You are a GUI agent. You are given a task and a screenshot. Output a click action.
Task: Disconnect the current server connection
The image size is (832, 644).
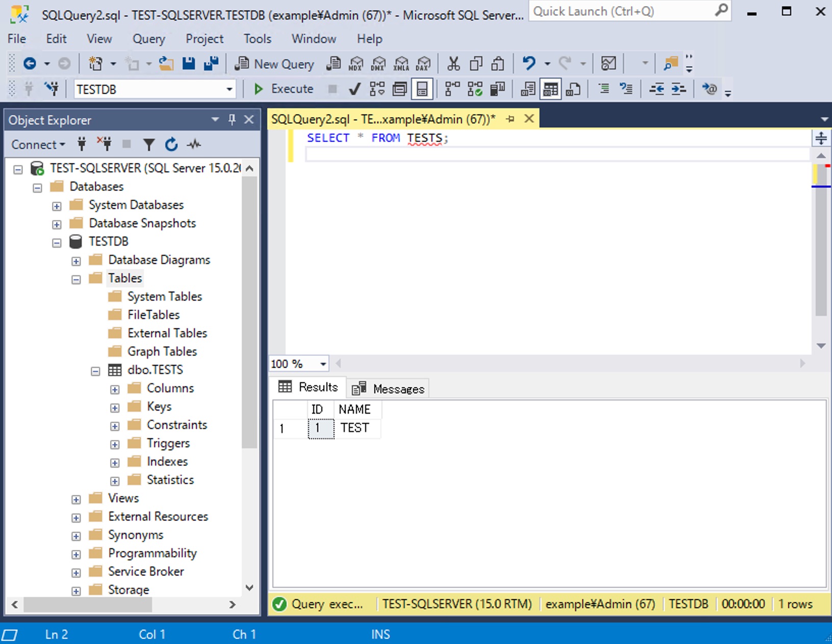(106, 144)
